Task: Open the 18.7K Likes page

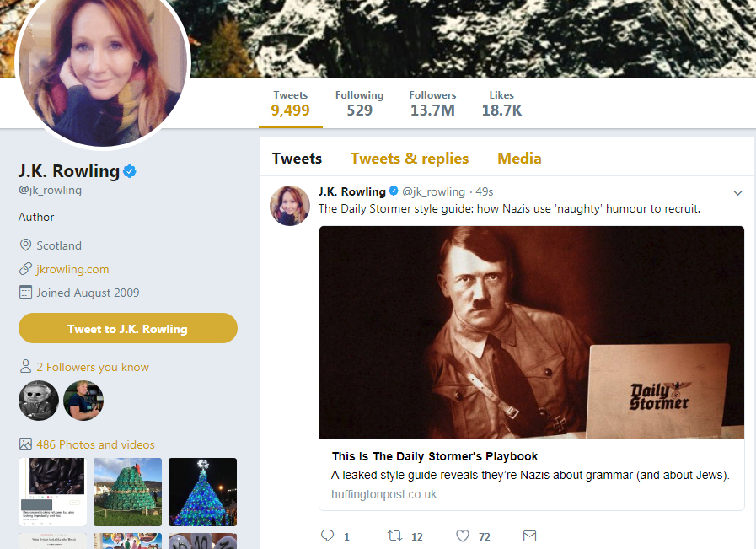Action: coord(501,103)
